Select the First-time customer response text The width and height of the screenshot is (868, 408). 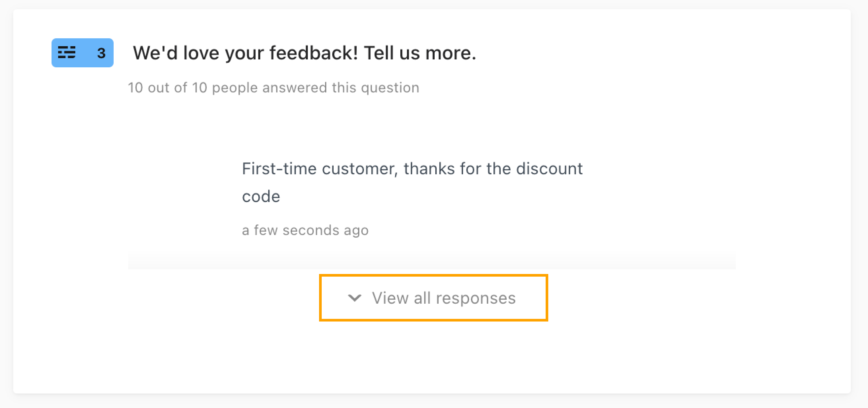point(412,182)
